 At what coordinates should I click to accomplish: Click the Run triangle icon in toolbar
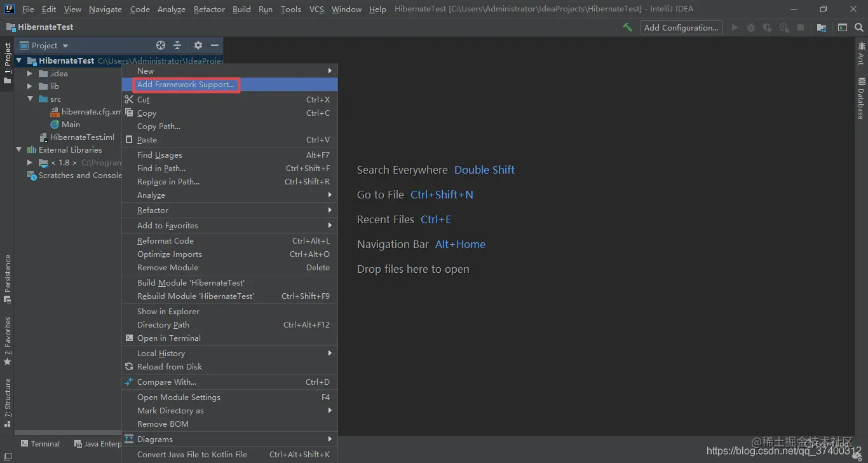pos(735,27)
